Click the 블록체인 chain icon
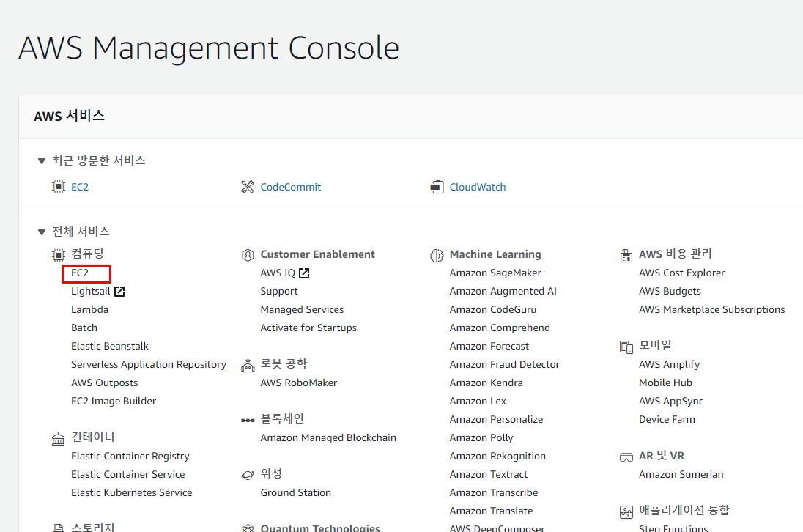This screenshot has width=803, height=532. click(x=248, y=420)
